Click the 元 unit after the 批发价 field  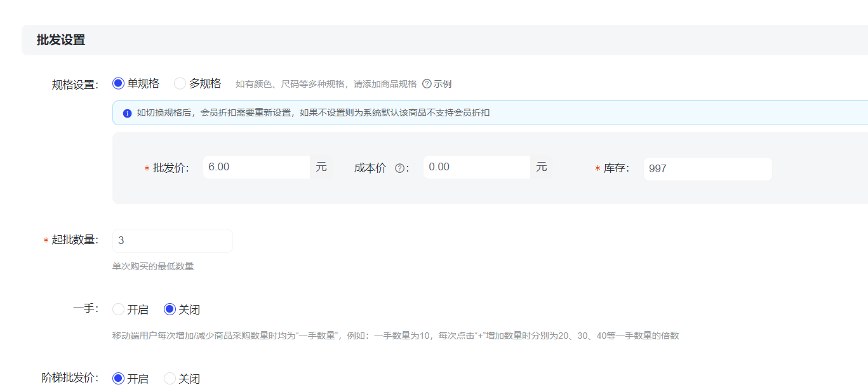(321, 167)
